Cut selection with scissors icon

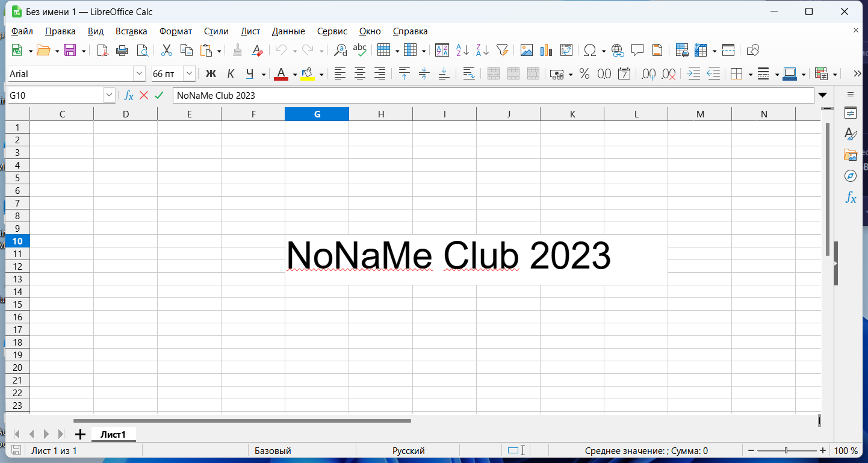tap(167, 51)
